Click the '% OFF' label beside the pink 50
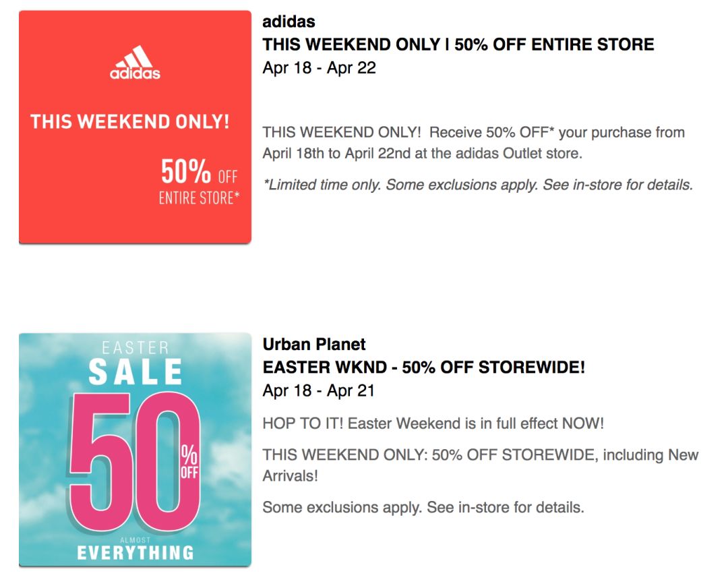728x588 pixels. [189, 461]
